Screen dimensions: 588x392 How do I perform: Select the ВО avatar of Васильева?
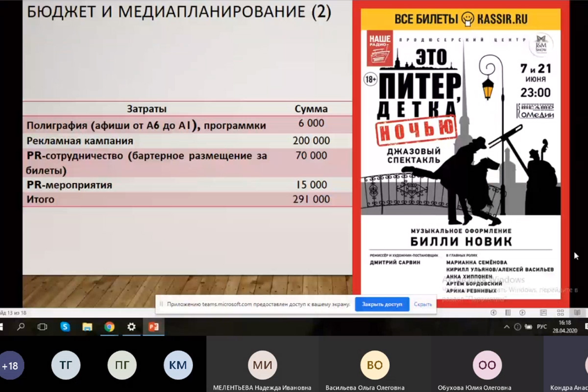(375, 365)
